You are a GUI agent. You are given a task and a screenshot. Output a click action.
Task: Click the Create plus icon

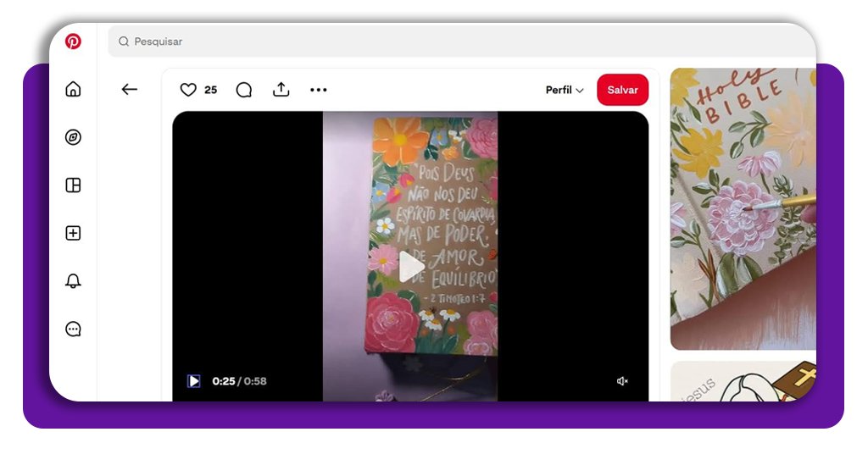pyautogui.click(x=74, y=233)
